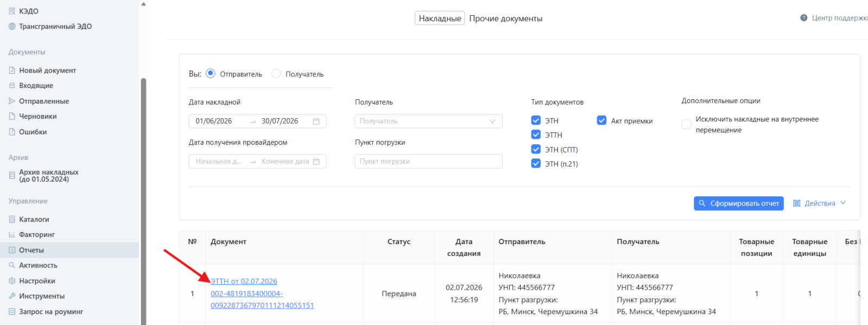Select the Получатель radio button
Image resolution: width=868 pixels, height=325 pixels.
(x=276, y=73)
